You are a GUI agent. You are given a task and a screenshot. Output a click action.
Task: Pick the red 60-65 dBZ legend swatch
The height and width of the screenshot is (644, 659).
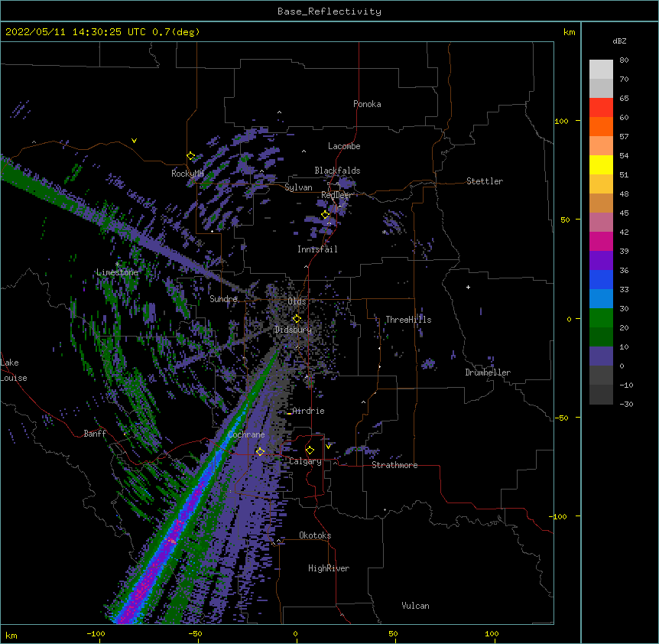tap(601, 108)
